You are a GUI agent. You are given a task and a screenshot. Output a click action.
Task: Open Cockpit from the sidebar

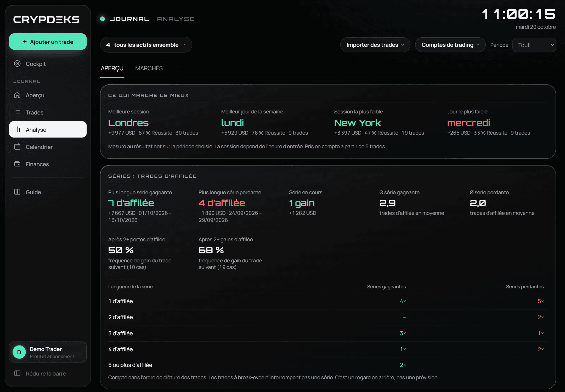tap(48, 64)
